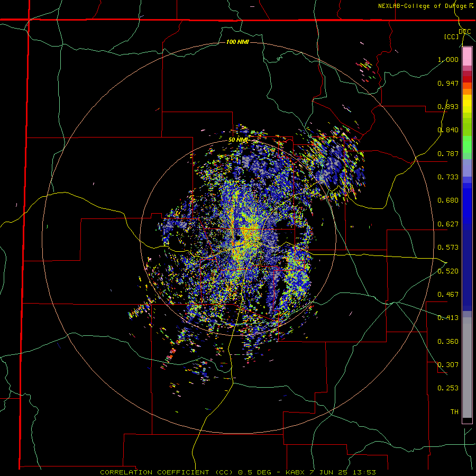Select the 0.733 legend value

click(x=448, y=177)
